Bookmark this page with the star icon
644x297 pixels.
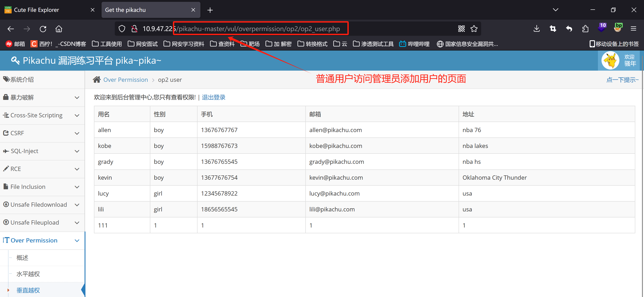474,29
